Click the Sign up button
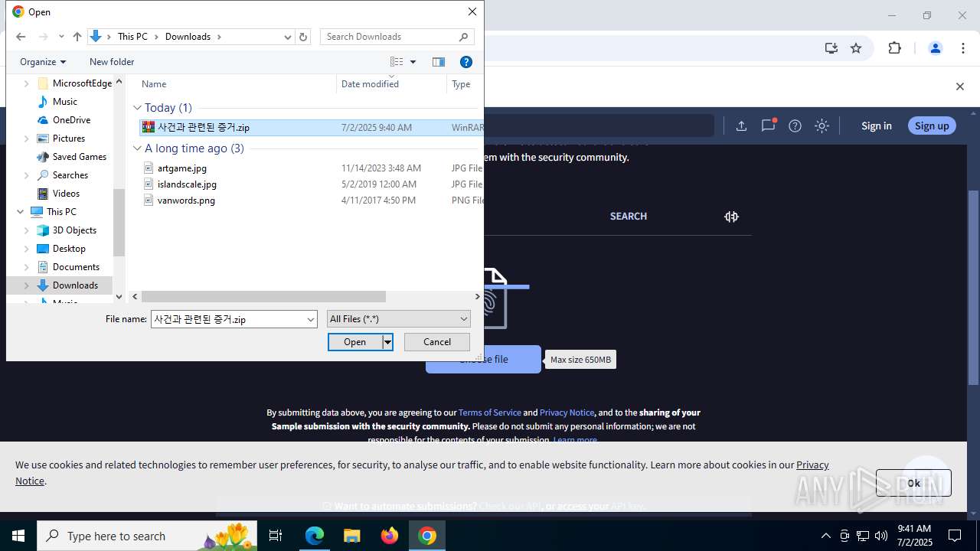The height and width of the screenshot is (551, 980). point(932,126)
